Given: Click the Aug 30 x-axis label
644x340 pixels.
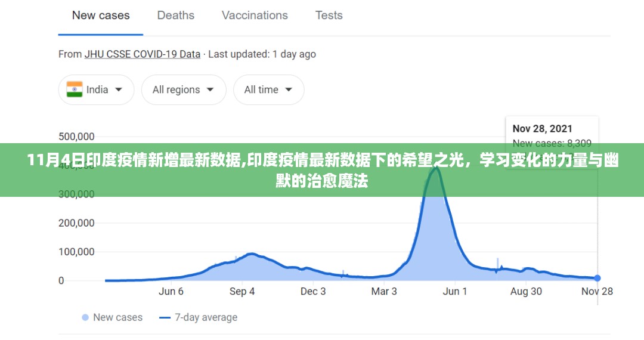Looking at the screenshot, I should 526,291.
